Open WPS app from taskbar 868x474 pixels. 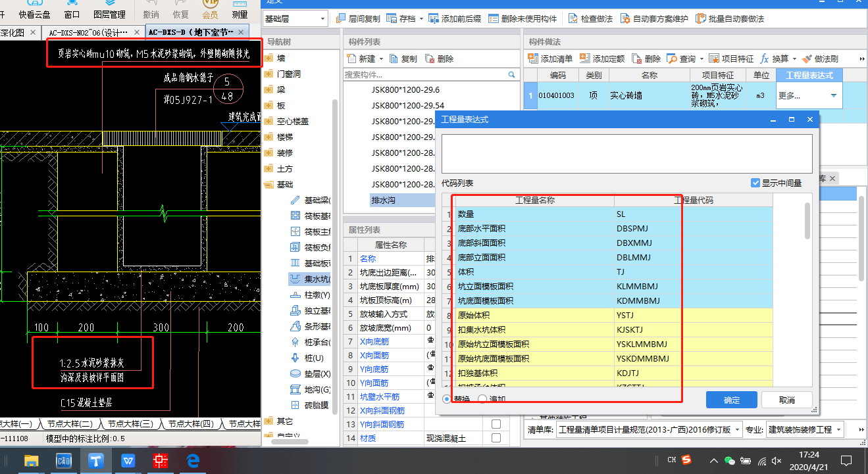coord(128,460)
